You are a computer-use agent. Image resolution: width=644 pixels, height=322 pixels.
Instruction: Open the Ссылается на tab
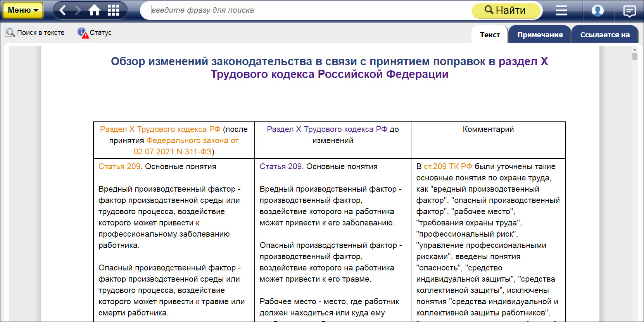604,35
